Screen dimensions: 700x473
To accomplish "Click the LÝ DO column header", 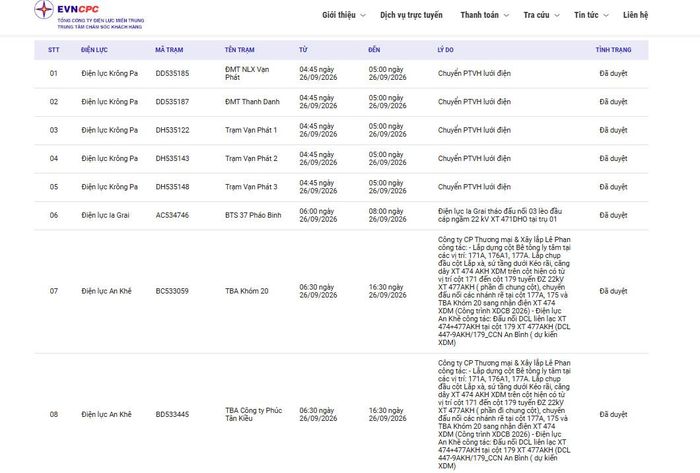I will [x=446, y=50].
